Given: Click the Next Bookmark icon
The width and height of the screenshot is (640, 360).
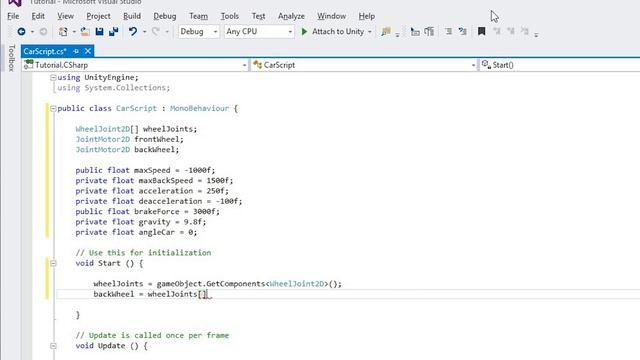Looking at the screenshot, I should pyautogui.click(x=511, y=31).
